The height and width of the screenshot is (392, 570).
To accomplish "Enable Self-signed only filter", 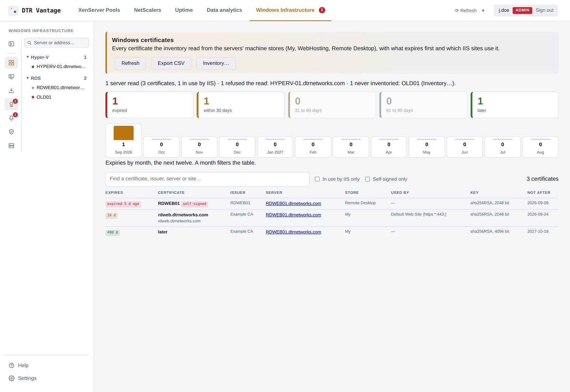I will tap(367, 179).
